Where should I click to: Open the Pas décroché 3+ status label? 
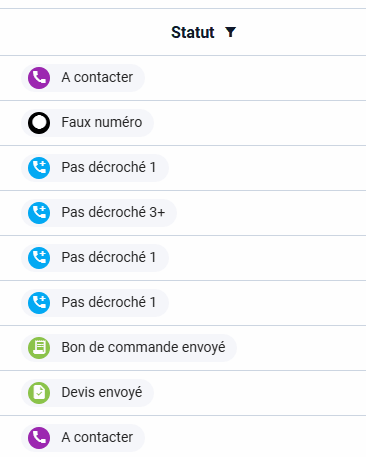[113, 212]
